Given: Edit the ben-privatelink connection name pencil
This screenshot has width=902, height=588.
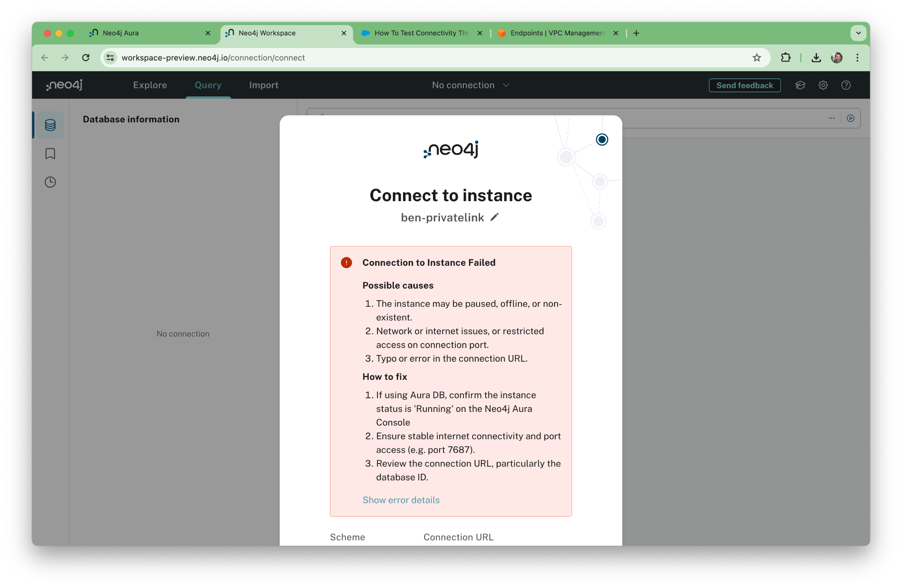Looking at the screenshot, I should point(495,217).
